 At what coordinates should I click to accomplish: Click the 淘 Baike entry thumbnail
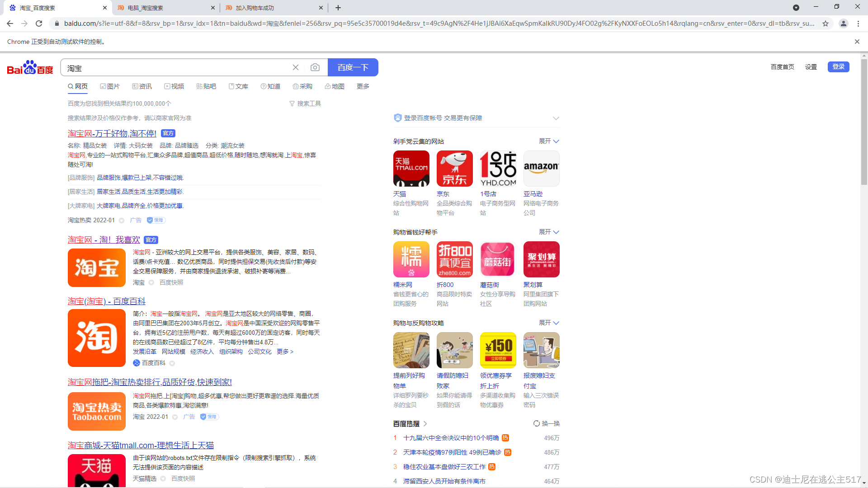point(96,338)
